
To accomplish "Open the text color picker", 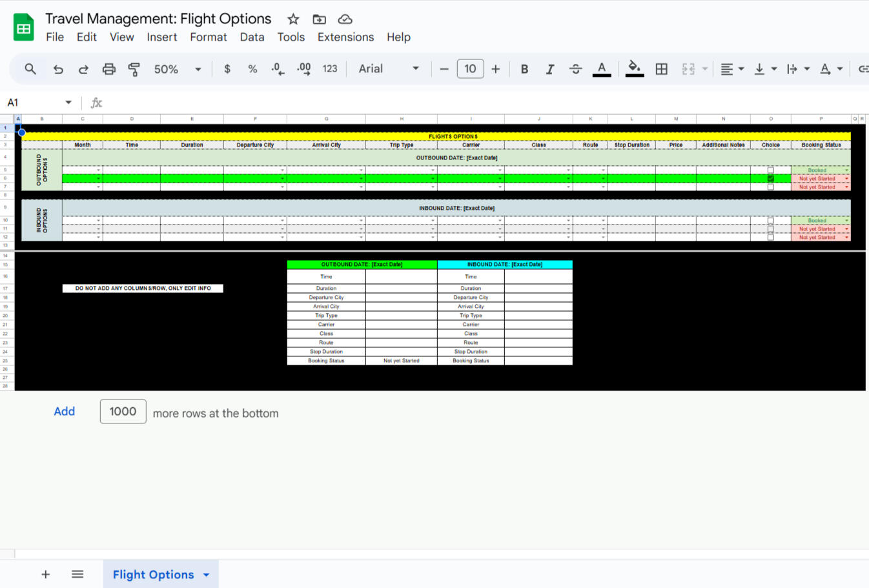I will click(601, 68).
